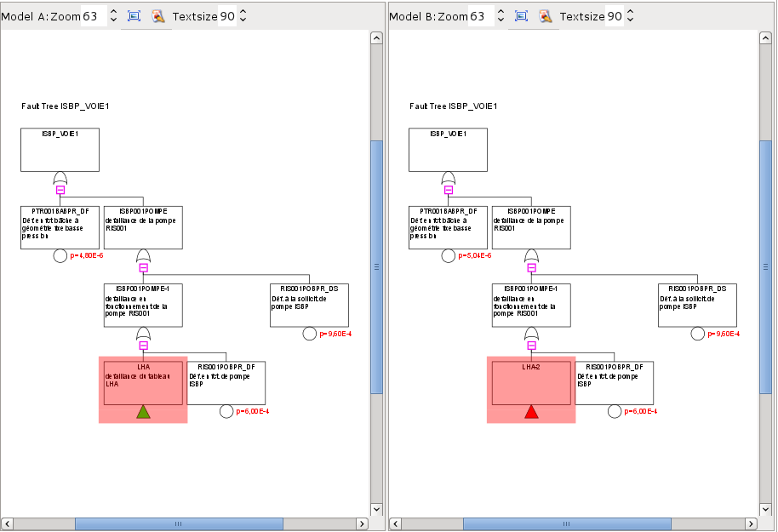The image size is (778, 532).
Task: Click Model B vertical scrollbar up arrow
Action: click(x=765, y=37)
